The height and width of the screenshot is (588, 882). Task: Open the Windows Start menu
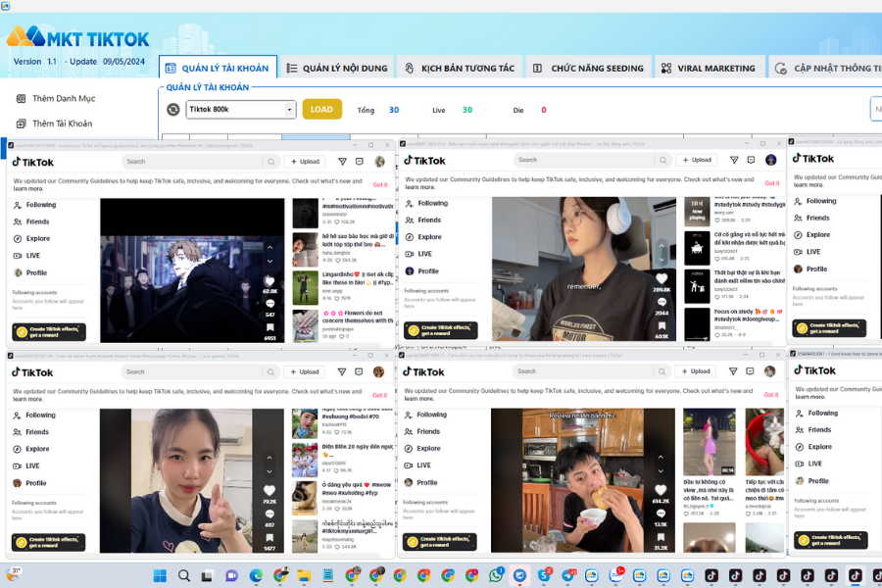(x=160, y=575)
